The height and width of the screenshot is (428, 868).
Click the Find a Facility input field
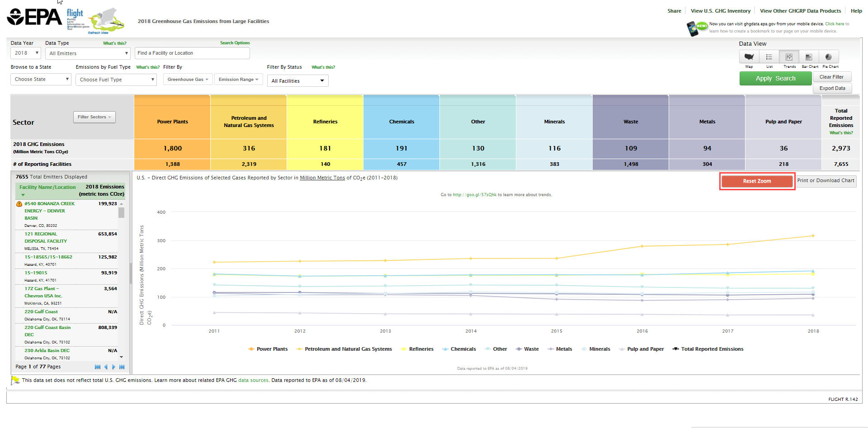click(x=192, y=53)
